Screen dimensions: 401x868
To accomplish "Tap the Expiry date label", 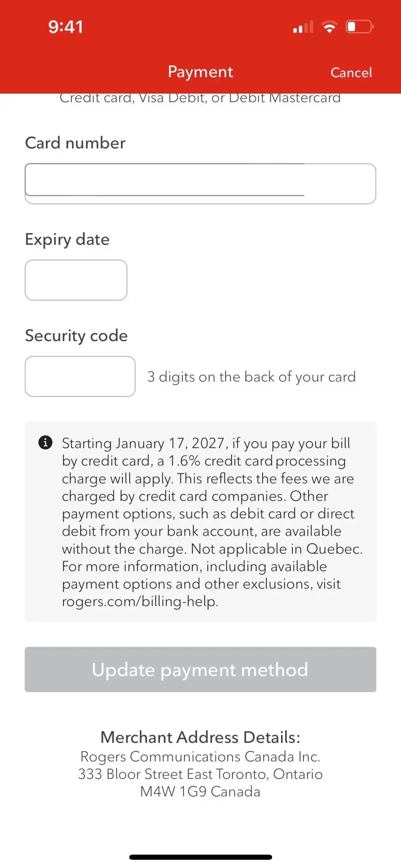I will [67, 240].
